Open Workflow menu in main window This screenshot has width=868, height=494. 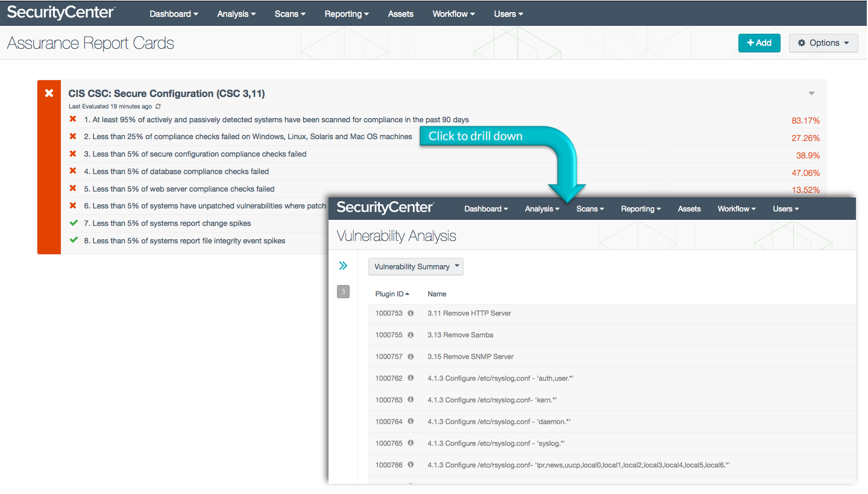(x=453, y=14)
